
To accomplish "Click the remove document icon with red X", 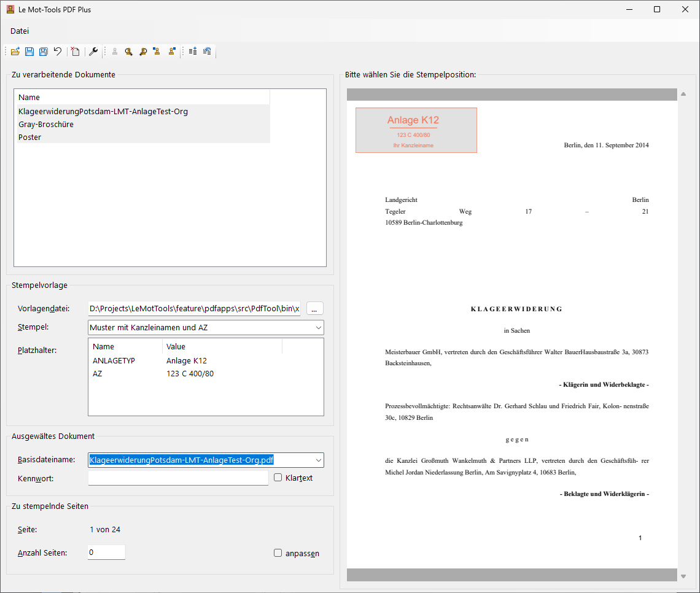I will pyautogui.click(x=75, y=52).
